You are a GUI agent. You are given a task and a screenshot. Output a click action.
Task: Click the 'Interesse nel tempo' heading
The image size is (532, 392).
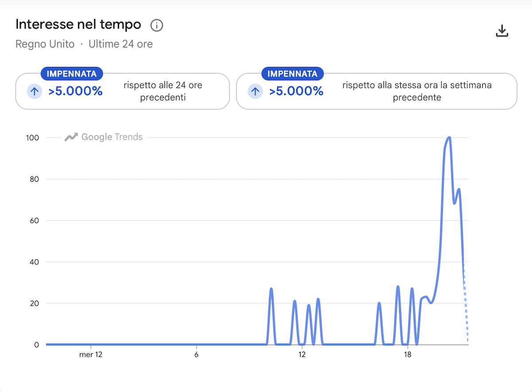point(78,24)
